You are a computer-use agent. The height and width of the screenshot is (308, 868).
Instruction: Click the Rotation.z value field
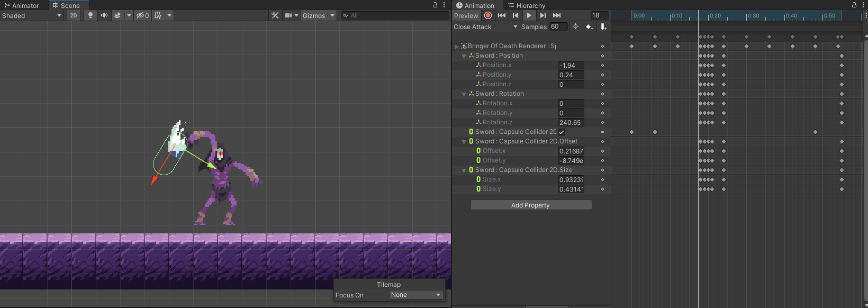(571, 122)
